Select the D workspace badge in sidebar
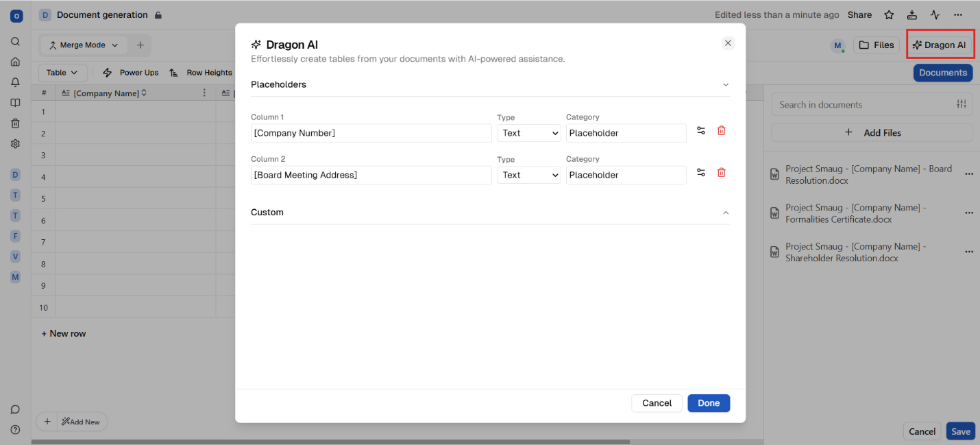 15,175
